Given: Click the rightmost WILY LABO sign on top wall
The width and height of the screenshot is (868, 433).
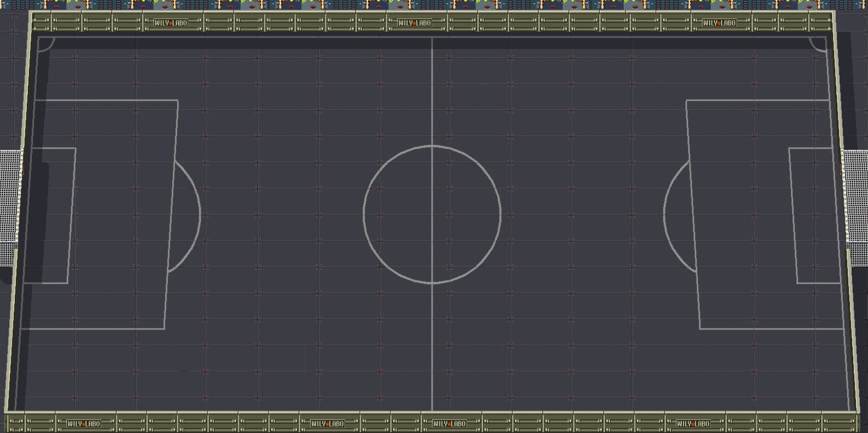Looking at the screenshot, I should 719,23.
